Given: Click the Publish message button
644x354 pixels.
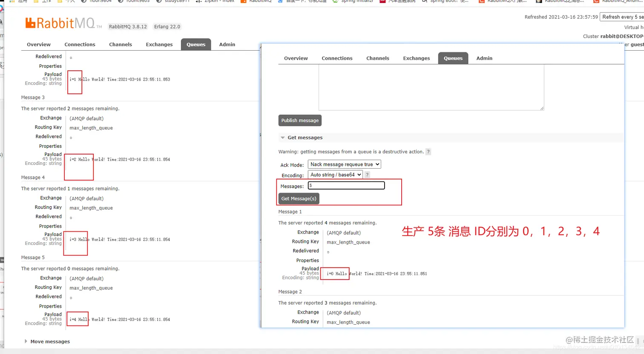Looking at the screenshot, I should pyautogui.click(x=300, y=121).
